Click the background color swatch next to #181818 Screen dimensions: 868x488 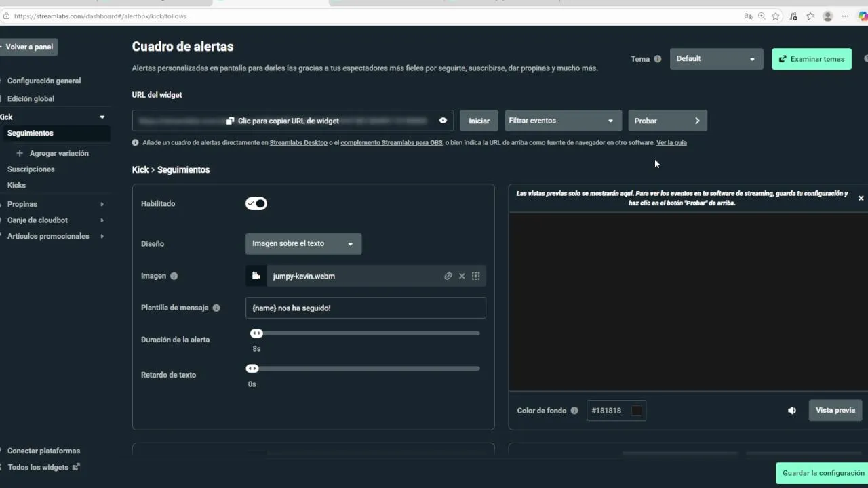point(636,411)
